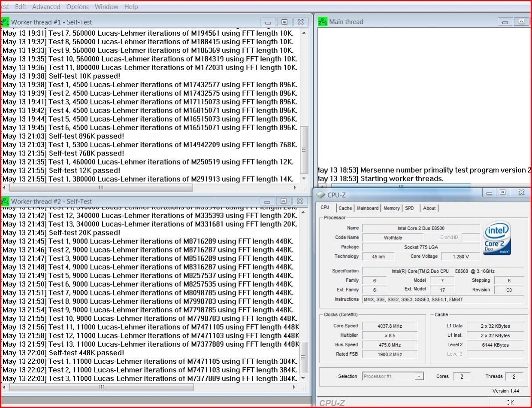Click the Core Voltage 1.280 V value

(x=460, y=256)
